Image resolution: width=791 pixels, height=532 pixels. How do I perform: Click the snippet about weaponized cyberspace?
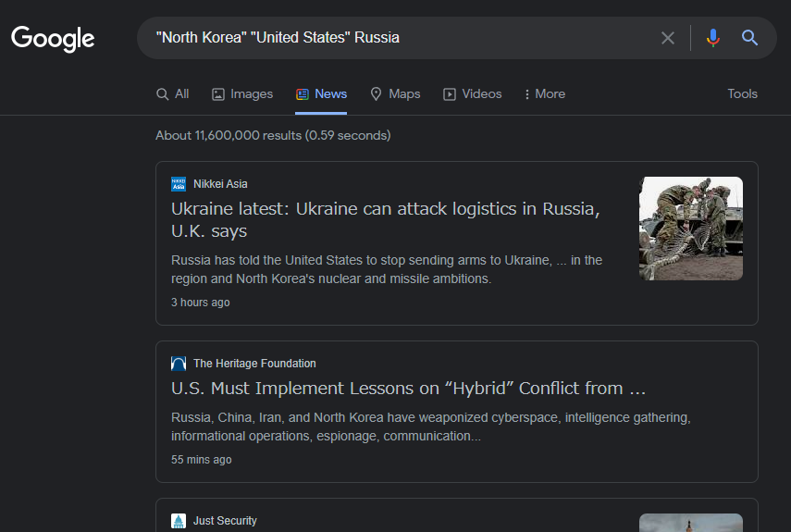pos(431,427)
